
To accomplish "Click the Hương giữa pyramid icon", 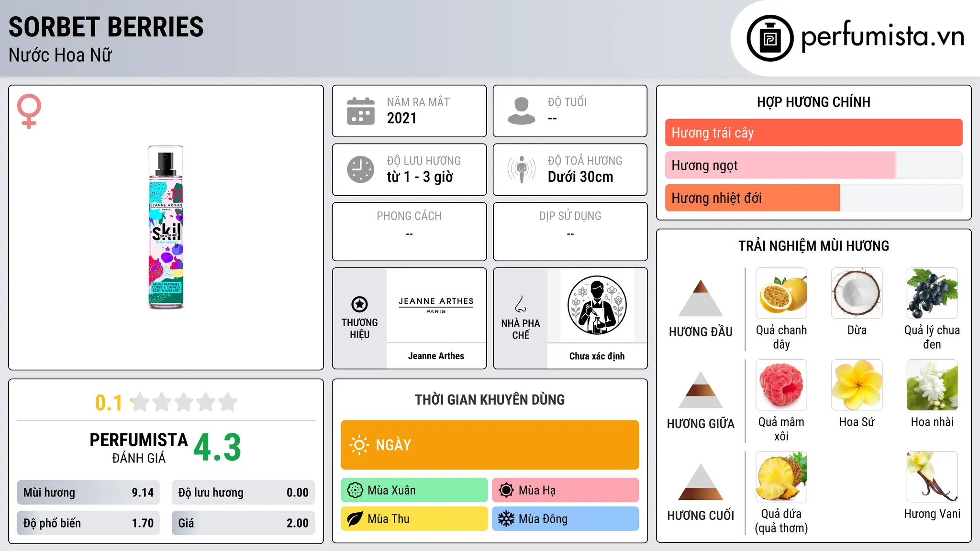I will pyautogui.click(x=701, y=390).
